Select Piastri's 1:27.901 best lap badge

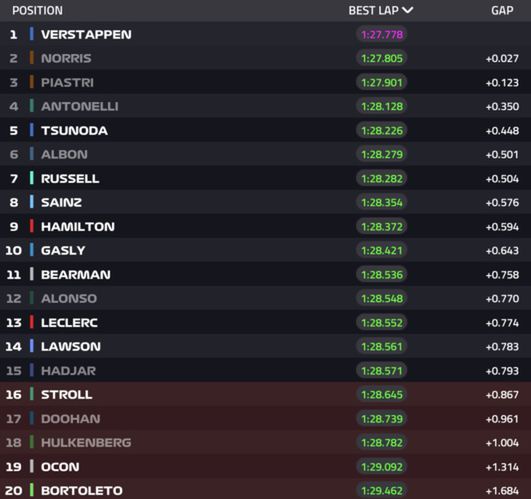(382, 83)
